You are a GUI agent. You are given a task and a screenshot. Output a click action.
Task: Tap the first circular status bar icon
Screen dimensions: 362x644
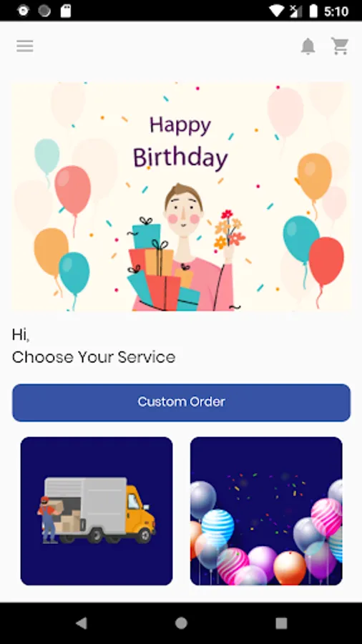click(24, 11)
